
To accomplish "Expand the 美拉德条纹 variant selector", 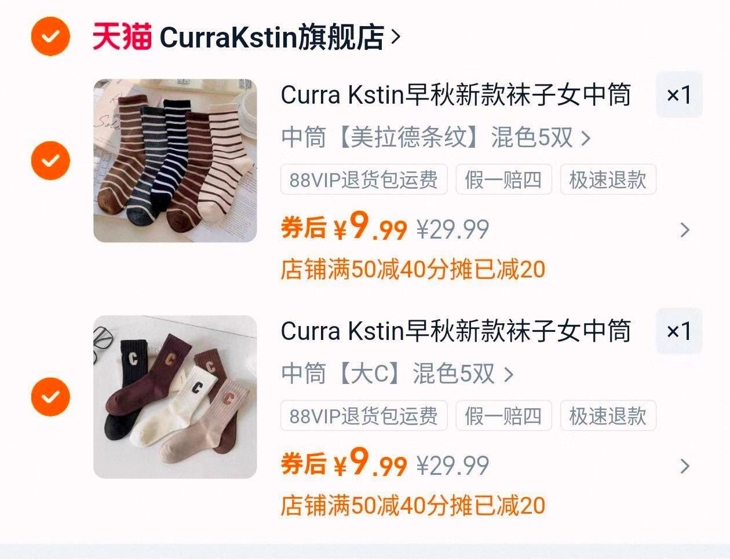I will [436, 138].
